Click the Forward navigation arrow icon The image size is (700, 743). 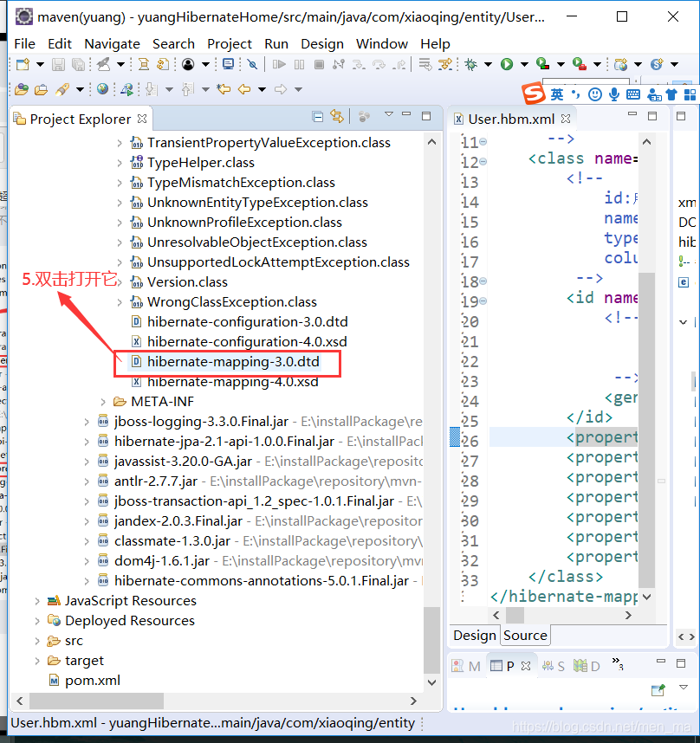click(x=281, y=88)
